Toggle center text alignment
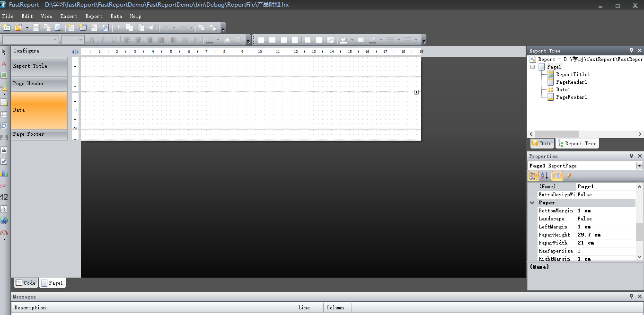The image size is (644, 315). pyautogui.click(x=138, y=40)
